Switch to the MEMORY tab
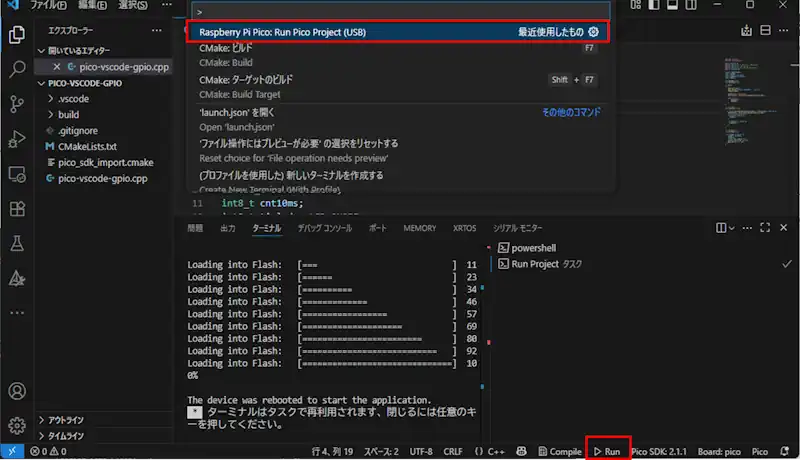 (419, 228)
